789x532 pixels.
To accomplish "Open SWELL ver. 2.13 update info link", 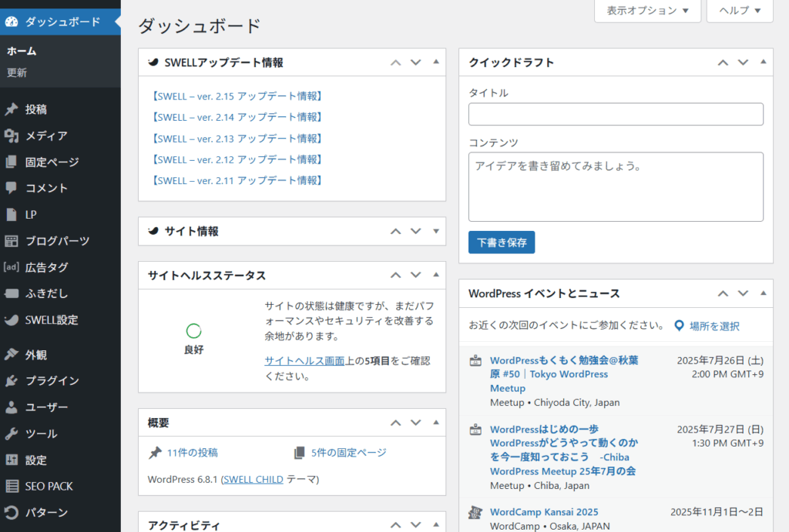I will point(237,139).
